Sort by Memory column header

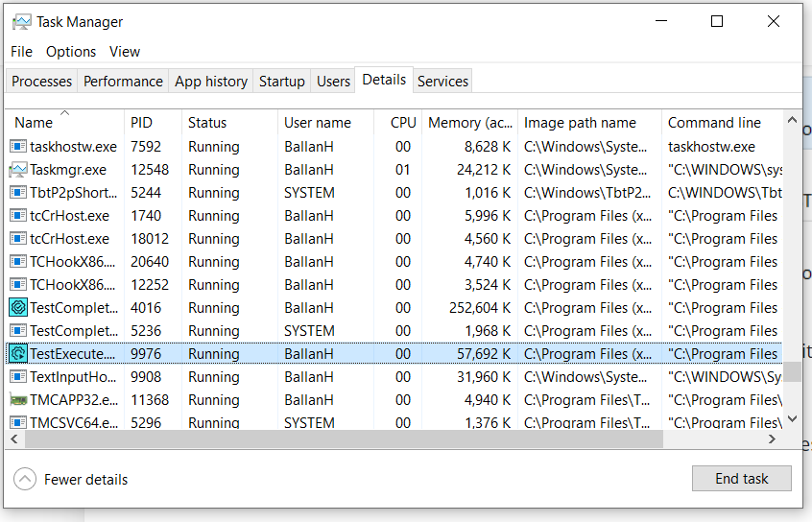click(469, 123)
